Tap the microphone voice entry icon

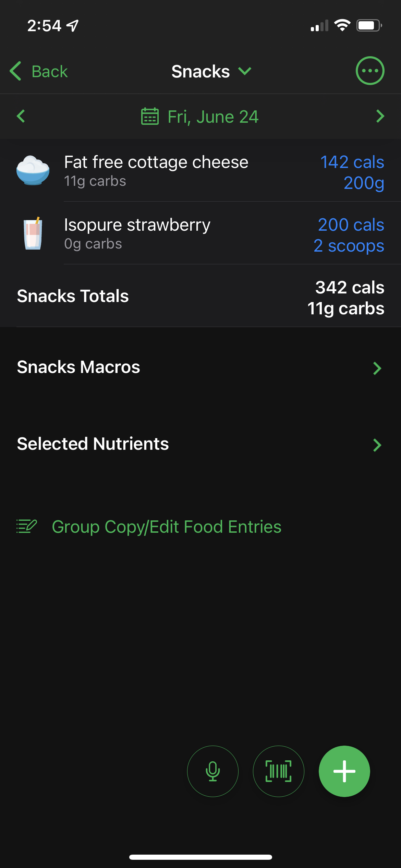(212, 771)
